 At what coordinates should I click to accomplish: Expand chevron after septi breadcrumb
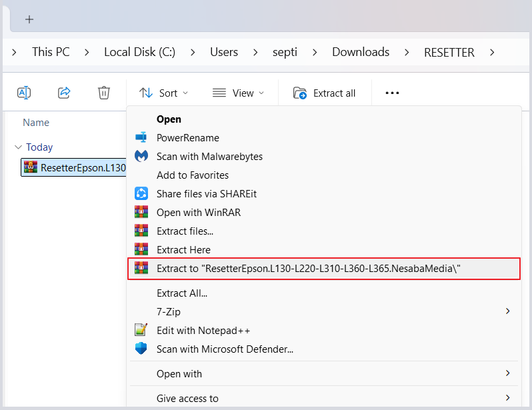tap(315, 52)
